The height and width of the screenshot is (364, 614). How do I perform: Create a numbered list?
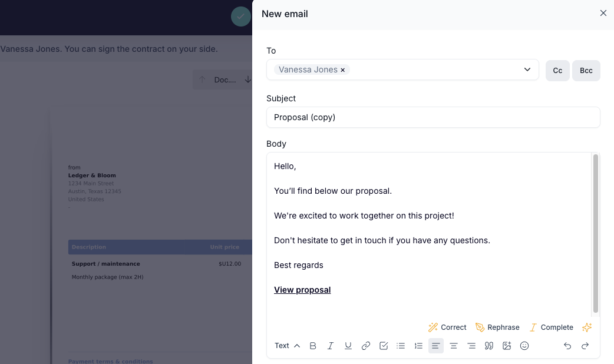pos(418,346)
